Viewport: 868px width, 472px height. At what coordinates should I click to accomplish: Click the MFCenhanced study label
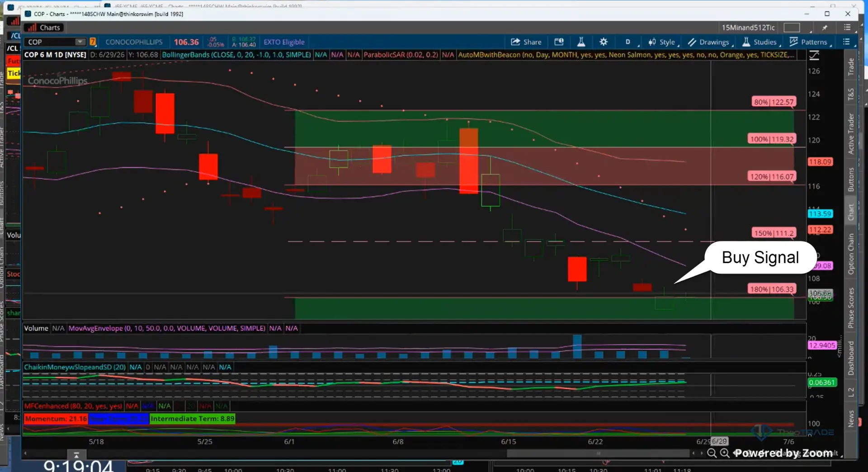tap(73, 406)
